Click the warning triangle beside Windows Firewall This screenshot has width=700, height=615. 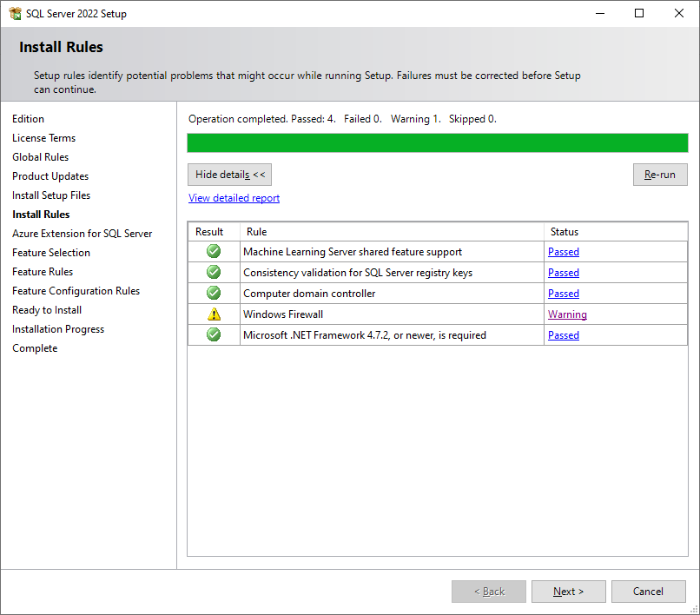point(213,314)
